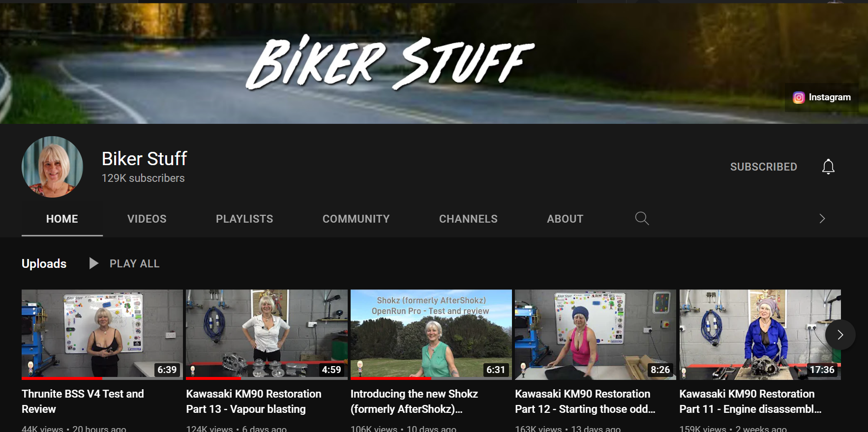Open the Instagram link on the banner
Viewport: 868px width, 432px height.
coord(821,97)
